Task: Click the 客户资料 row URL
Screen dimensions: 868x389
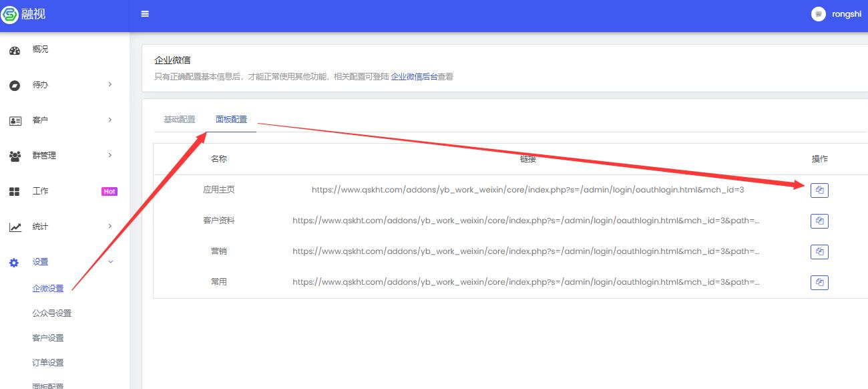Action: pyautogui.click(x=526, y=221)
